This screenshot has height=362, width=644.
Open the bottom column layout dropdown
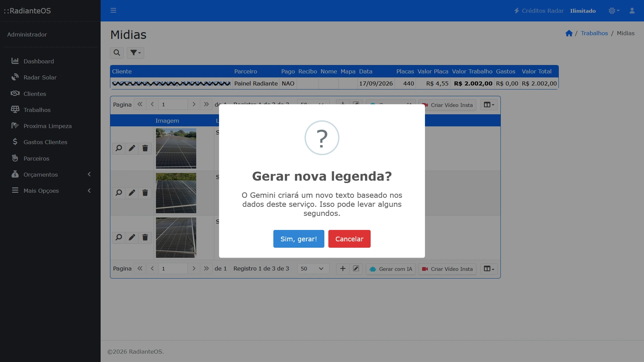tap(489, 269)
